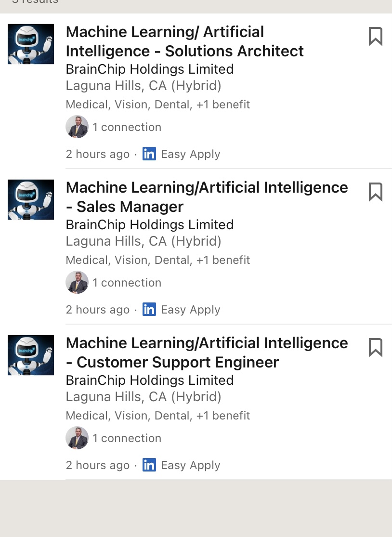
Task: Click BrainChip robot logo for Sales Manager
Action: pyautogui.click(x=31, y=199)
